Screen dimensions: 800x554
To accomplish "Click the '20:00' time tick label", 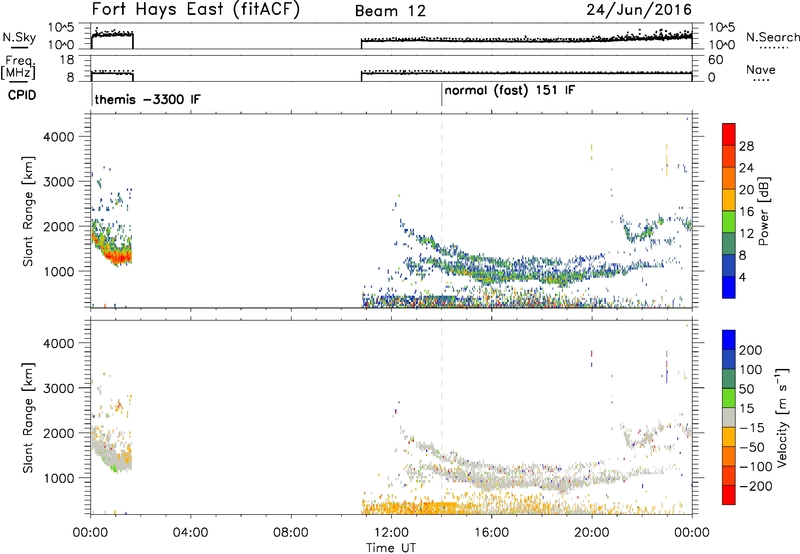I will point(592,532).
